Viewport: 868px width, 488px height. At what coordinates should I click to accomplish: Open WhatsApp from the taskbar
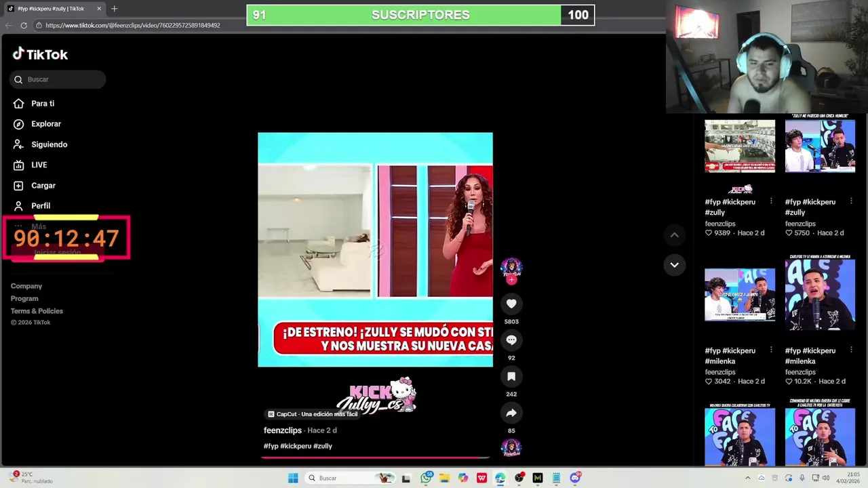tap(426, 478)
